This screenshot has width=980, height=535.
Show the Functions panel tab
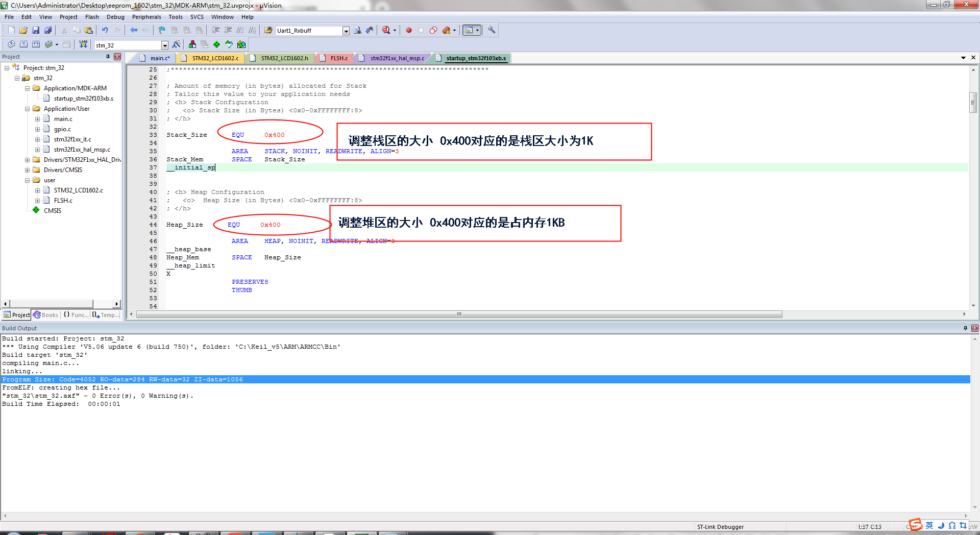[x=76, y=315]
